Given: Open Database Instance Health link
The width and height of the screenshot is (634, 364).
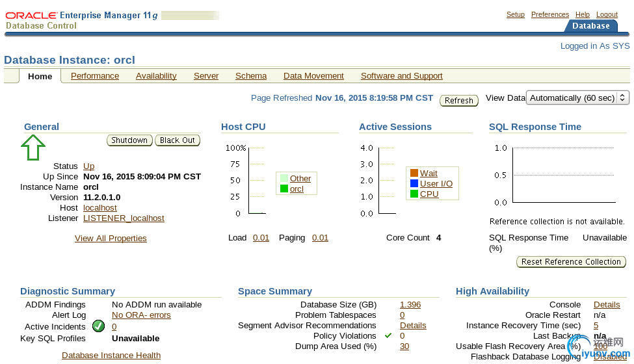Looking at the screenshot, I should [x=111, y=355].
